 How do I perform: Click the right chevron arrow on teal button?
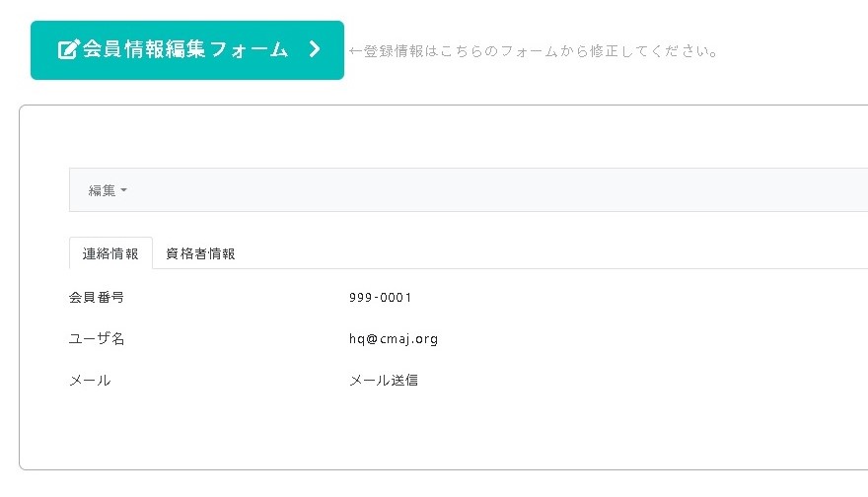coord(315,49)
